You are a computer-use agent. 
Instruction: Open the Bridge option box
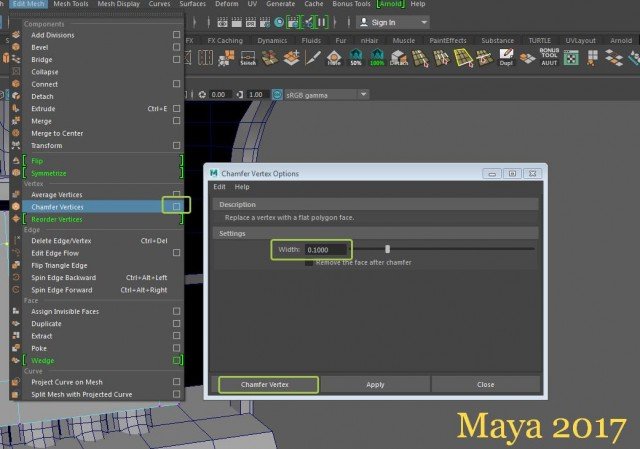(176, 59)
